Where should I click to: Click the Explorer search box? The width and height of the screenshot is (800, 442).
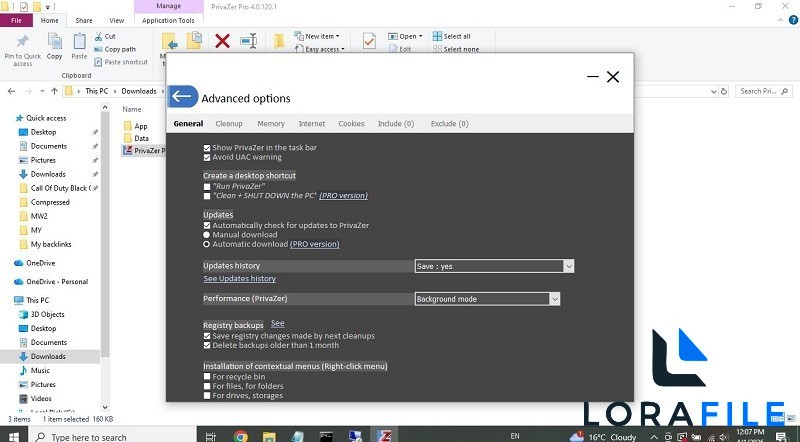[x=764, y=91]
